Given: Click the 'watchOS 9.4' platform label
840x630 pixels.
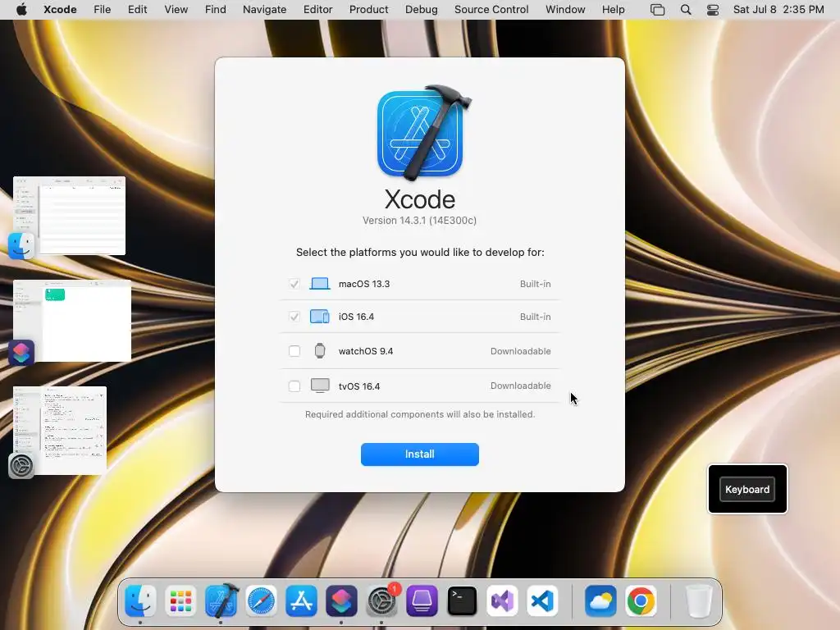Looking at the screenshot, I should [365, 351].
